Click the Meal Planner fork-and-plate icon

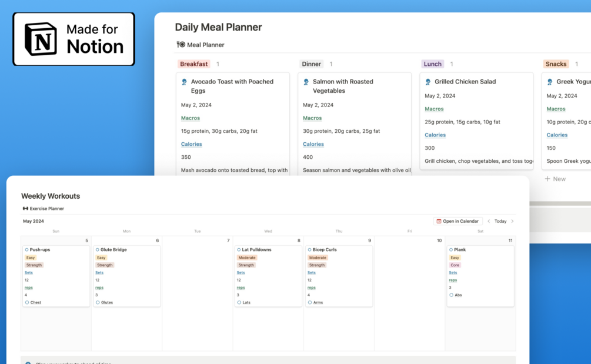(181, 45)
